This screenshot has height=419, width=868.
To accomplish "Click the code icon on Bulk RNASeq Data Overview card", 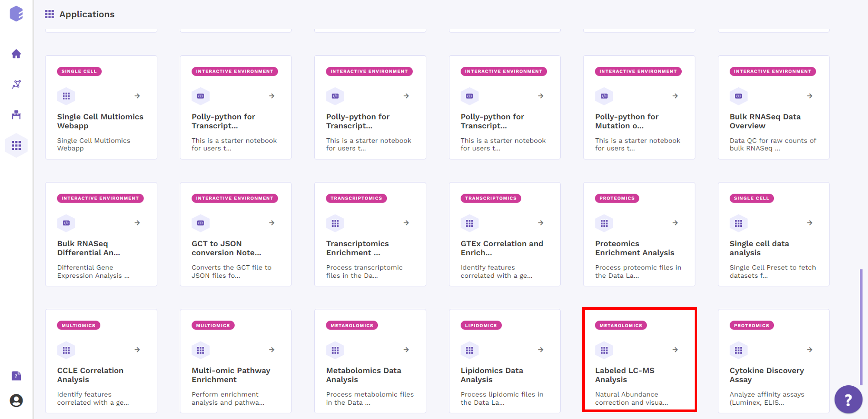I will pyautogui.click(x=739, y=96).
